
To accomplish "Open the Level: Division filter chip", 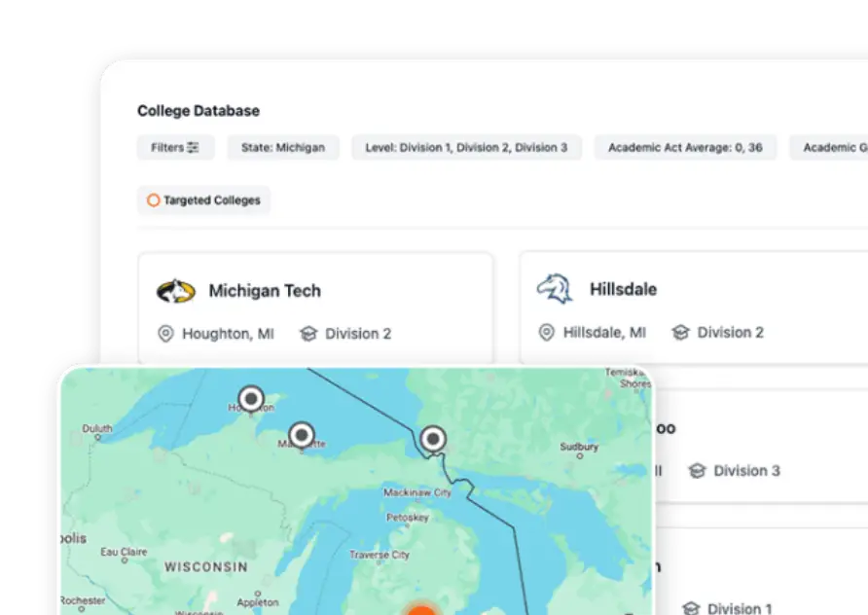I will click(x=466, y=148).
